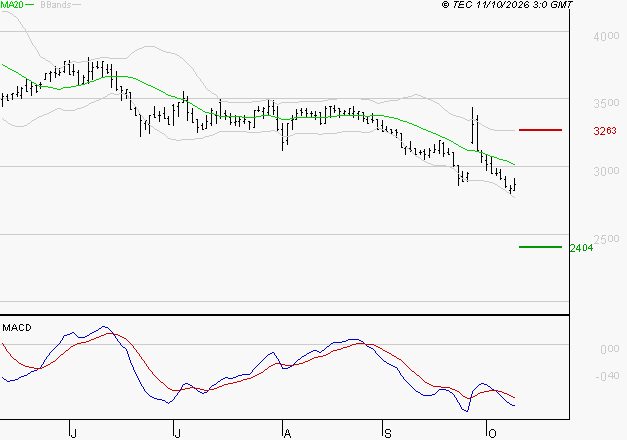This screenshot has width=627, height=440.
Task: Click the 3000 price axis label
Action: (x=606, y=171)
